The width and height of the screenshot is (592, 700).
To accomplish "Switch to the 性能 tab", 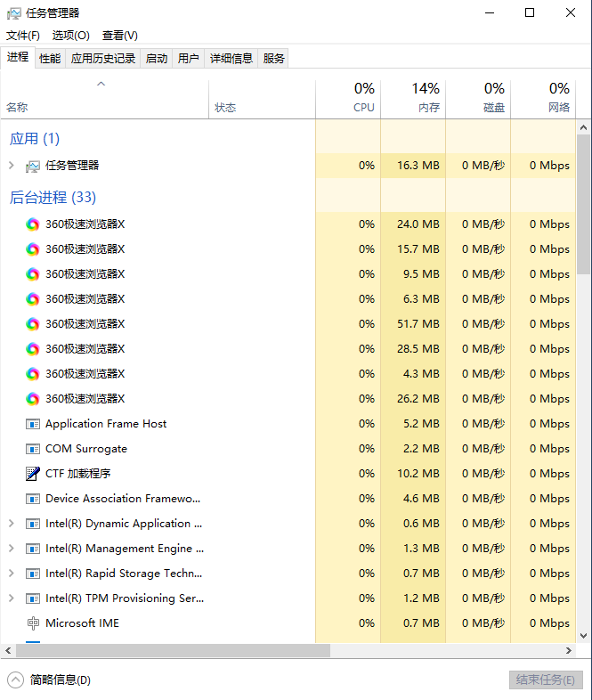I will coord(50,59).
